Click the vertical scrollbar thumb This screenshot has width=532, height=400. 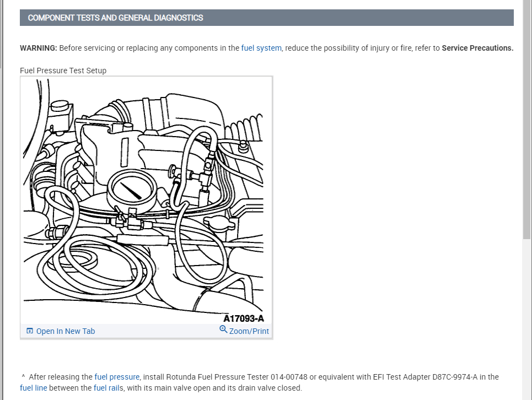point(527,120)
